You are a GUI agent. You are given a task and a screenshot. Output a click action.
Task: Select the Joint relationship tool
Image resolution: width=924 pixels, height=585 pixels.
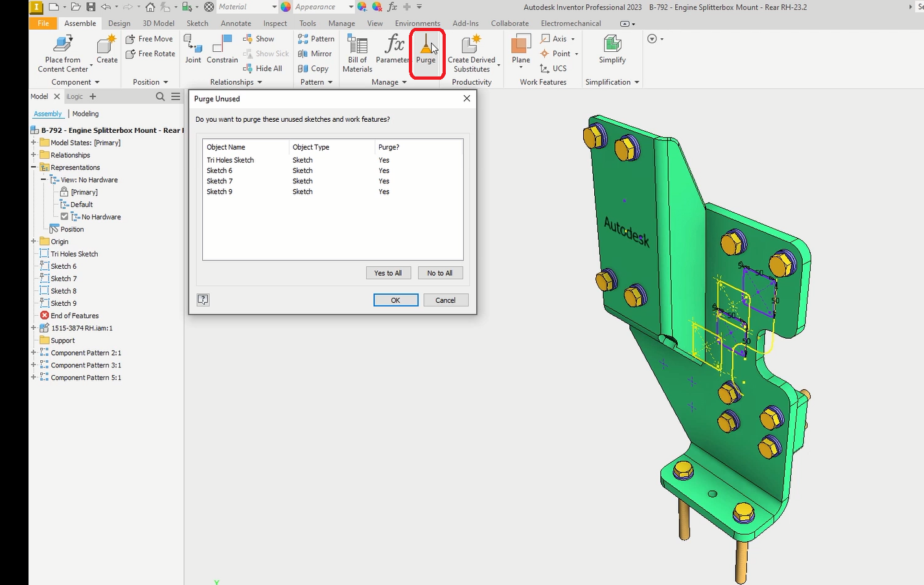pos(193,49)
